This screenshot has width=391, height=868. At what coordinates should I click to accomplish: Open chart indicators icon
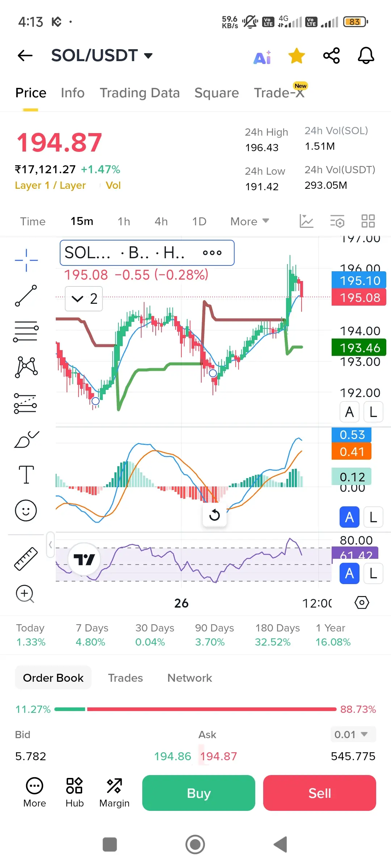(306, 221)
